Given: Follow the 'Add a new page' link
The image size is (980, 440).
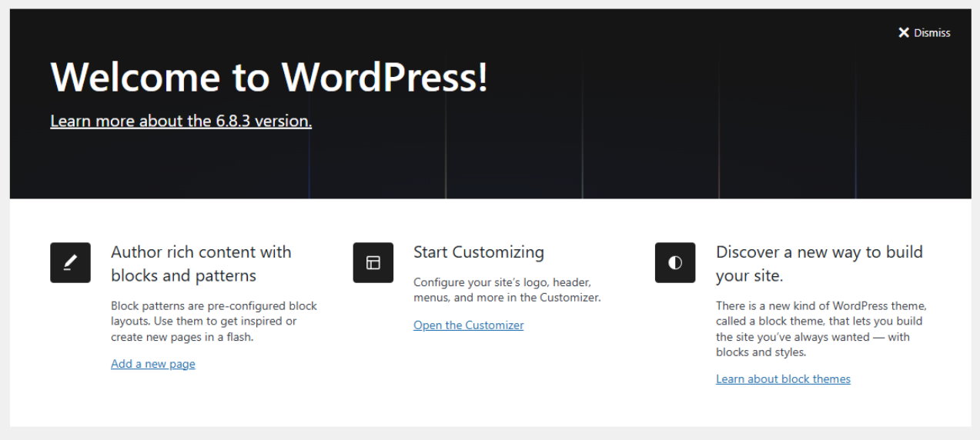Looking at the screenshot, I should tap(152, 364).
